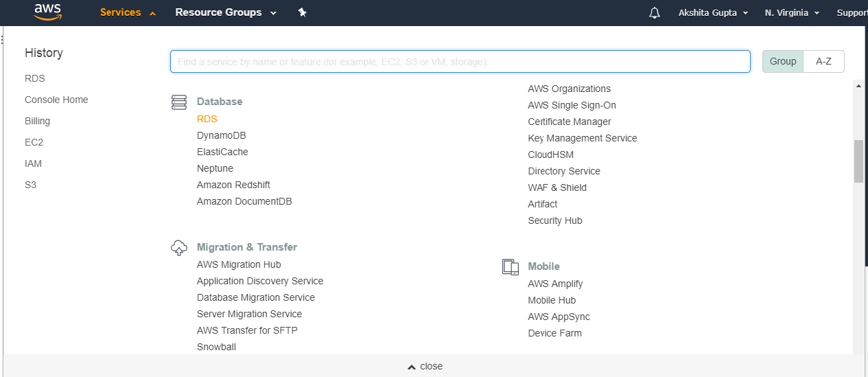Open Directory Service
This screenshot has width=868, height=377.
coord(564,171)
